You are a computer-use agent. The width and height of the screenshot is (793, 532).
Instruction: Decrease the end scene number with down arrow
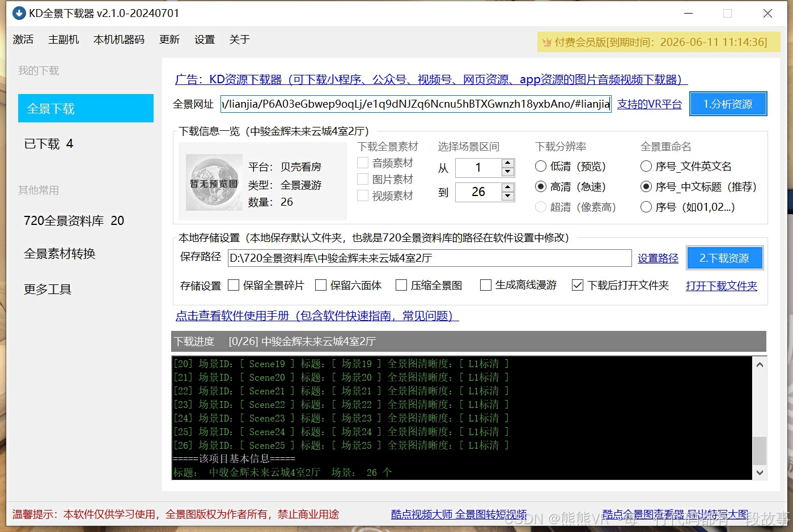tap(508, 197)
